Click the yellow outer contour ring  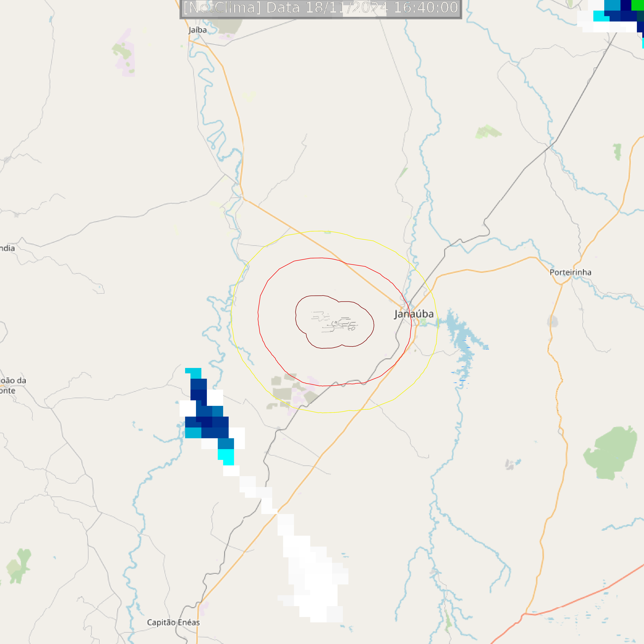click(x=231, y=317)
